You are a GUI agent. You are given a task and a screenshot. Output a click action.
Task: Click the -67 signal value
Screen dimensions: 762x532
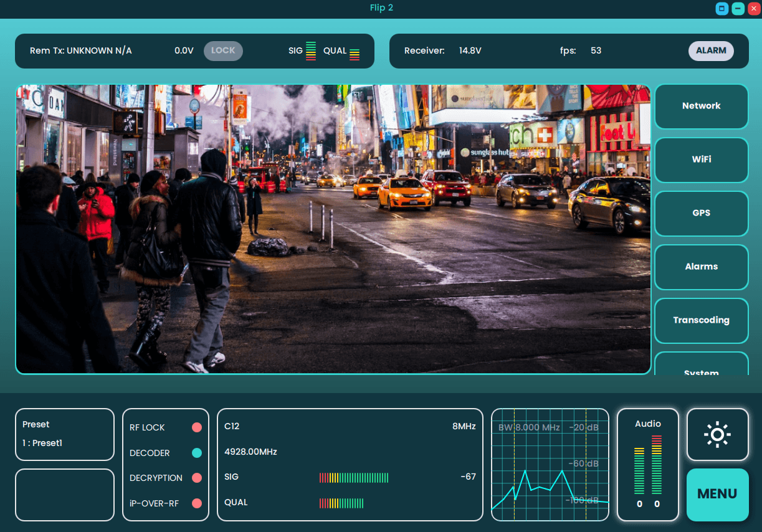pos(468,477)
